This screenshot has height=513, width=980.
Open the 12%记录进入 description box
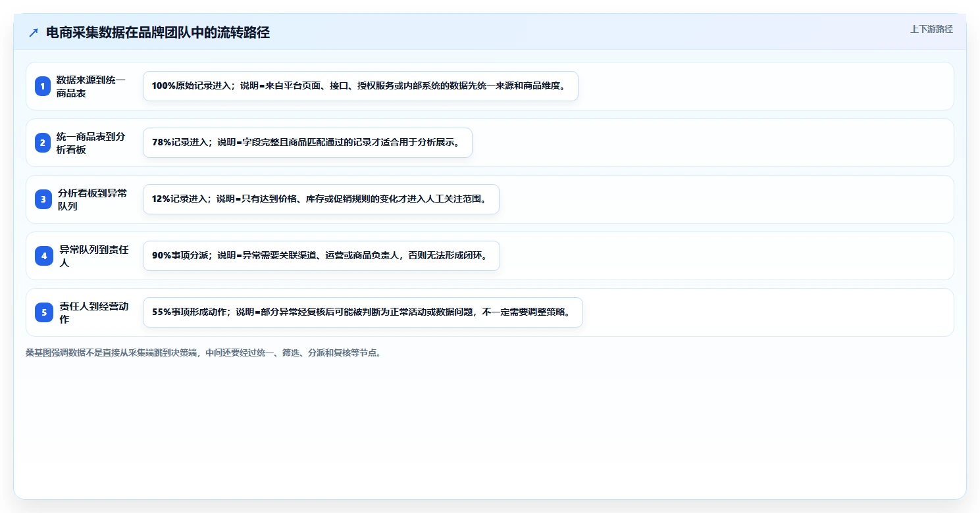click(321, 199)
